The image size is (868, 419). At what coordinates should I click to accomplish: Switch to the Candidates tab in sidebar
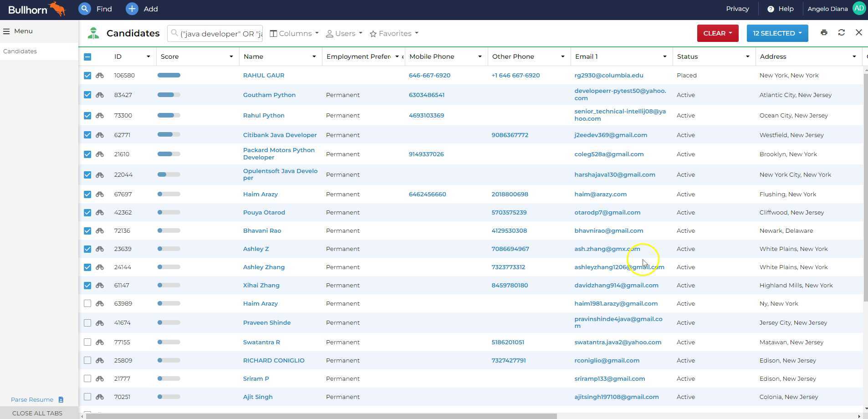click(x=20, y=51)
